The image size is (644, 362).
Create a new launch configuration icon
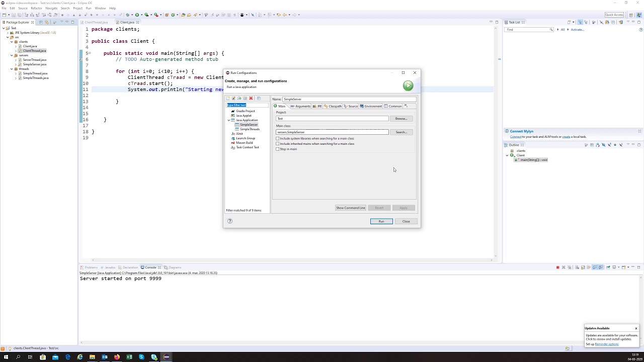(x=228, y=98)
